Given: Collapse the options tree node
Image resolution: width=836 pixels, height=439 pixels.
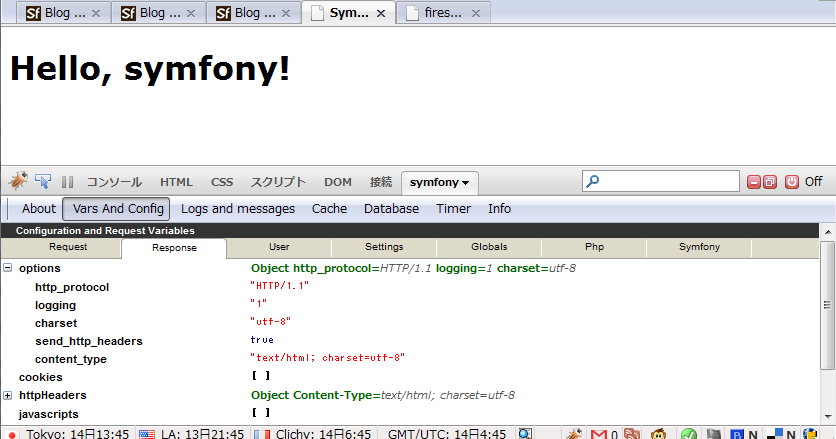Looking at the screenshot, I should click(8, 268).
